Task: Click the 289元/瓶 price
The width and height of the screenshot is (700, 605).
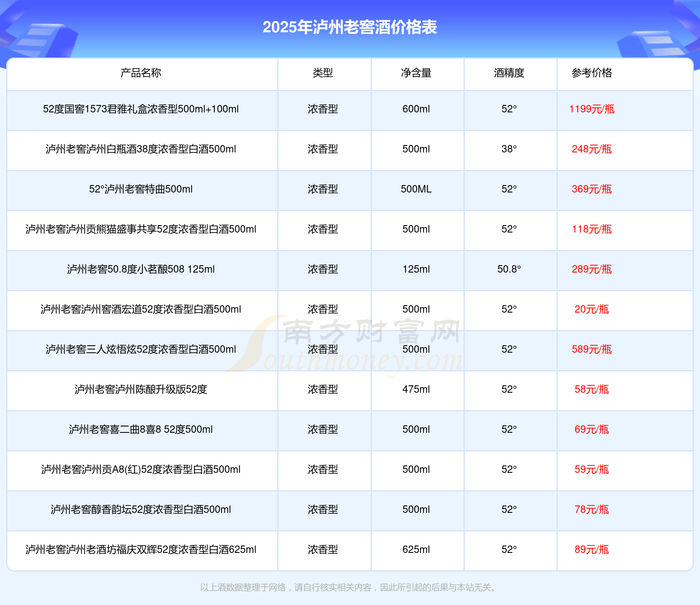Action: pyautogui.click(x=591, y=269)
